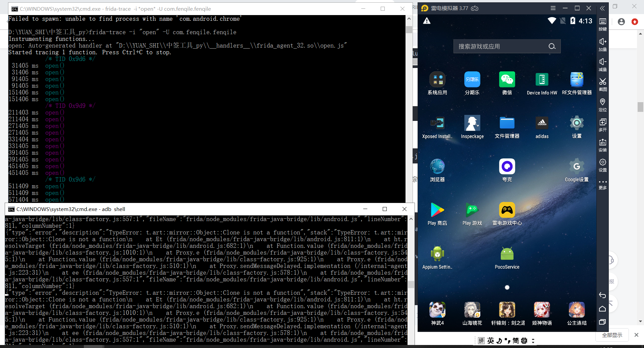The width and height of the screenshot is (644, 348).
Task: Click scroll-up arrow in adb shell window
Action: pos(411,219)
